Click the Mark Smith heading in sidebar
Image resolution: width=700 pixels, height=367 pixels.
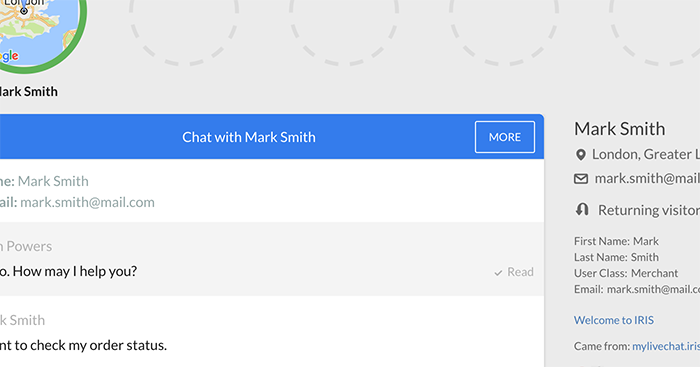click(619, 129)
